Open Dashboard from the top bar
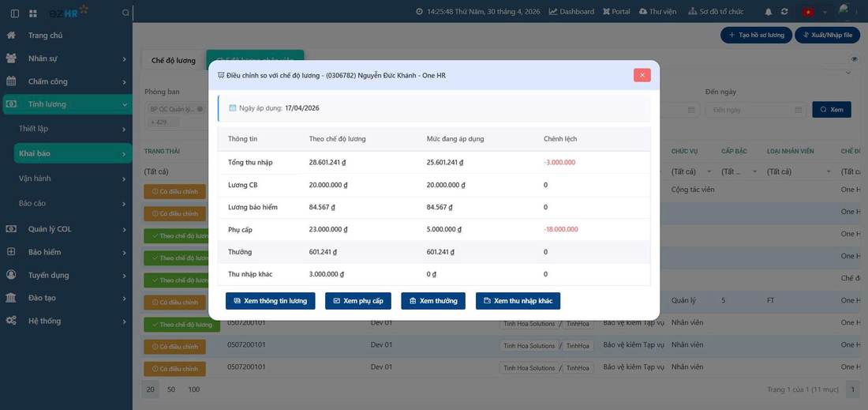Screen dimensions: 868x410 tap(571, 12)
